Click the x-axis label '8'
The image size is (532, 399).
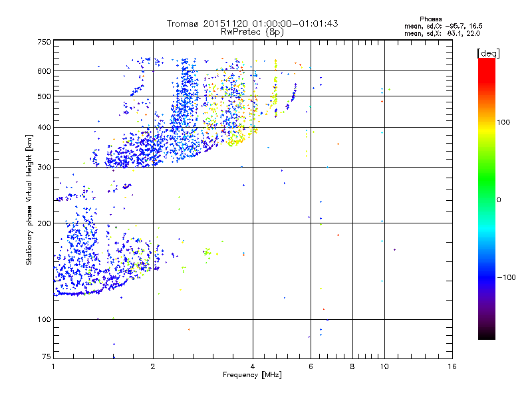[x=352, y=366]
